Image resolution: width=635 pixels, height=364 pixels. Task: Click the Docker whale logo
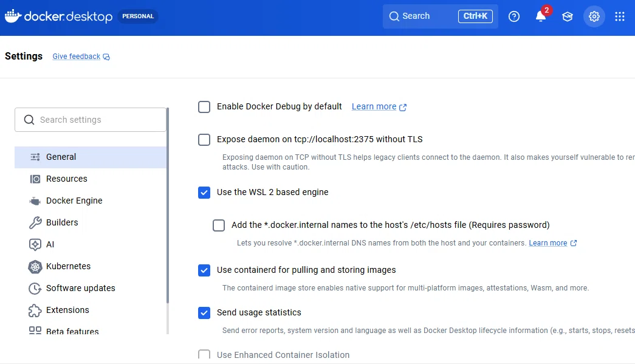coord(13,16)
